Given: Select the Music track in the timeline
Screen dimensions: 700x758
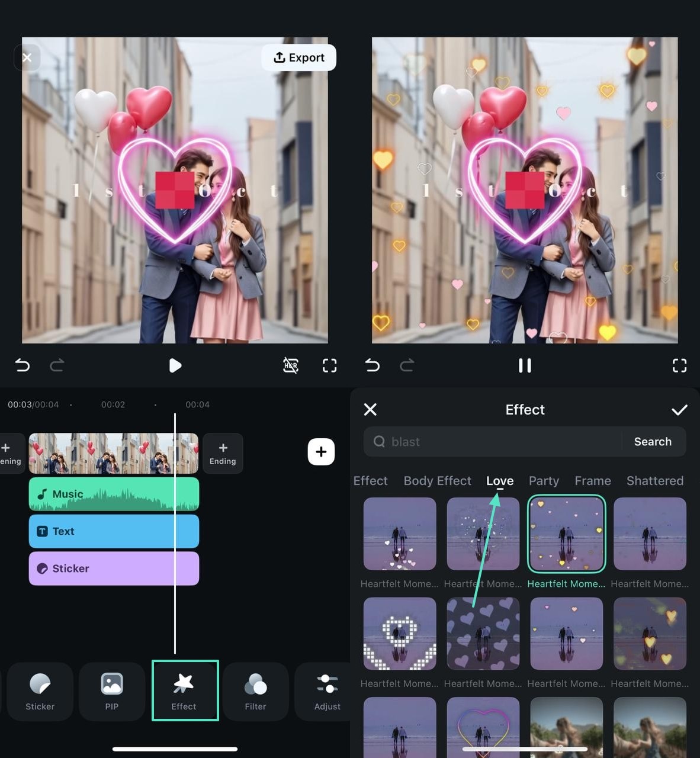Looking at the screenshot, I should pos(114,493).
